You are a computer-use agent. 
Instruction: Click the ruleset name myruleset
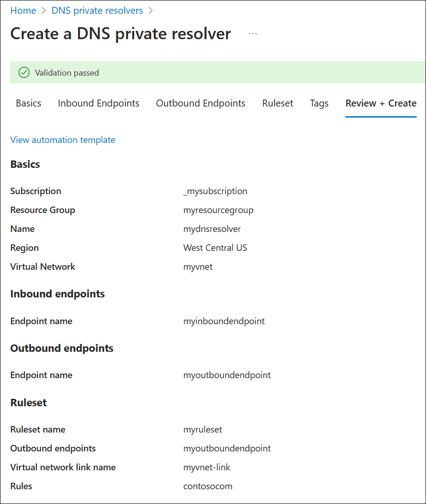(x=203, y=429)
